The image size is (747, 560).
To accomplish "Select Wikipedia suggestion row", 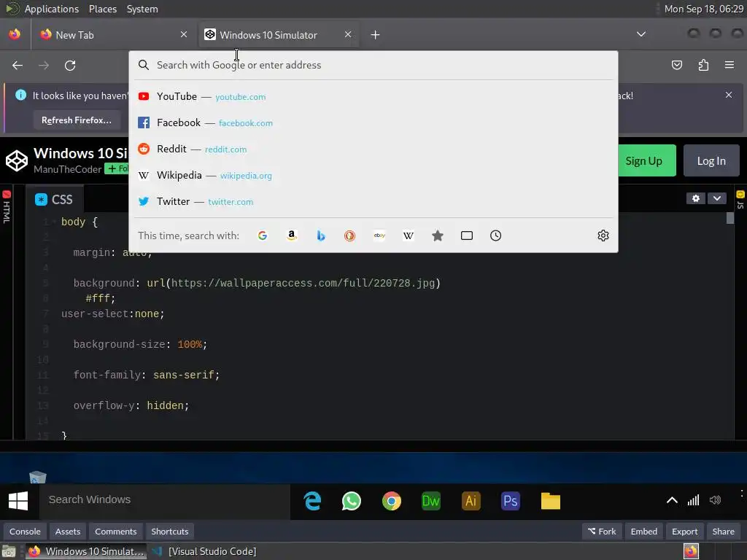I will (x=373, y=175).
